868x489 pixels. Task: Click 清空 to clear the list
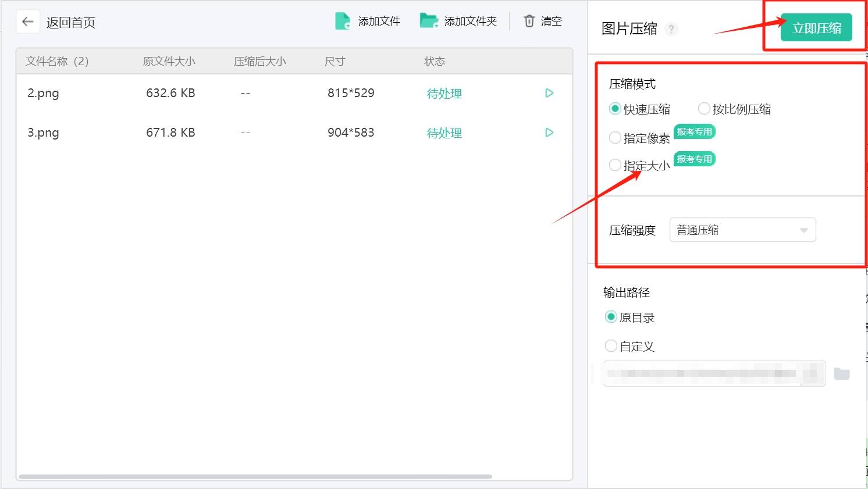pos(552,22)
